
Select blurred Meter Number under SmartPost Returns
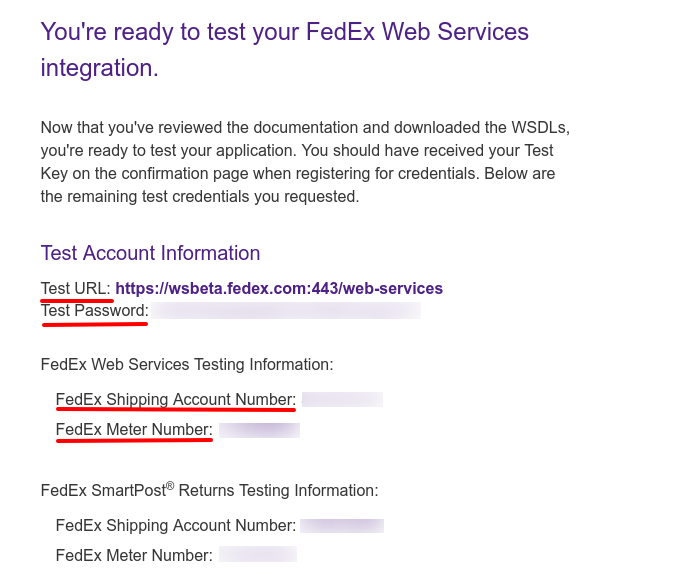[258, 555]
